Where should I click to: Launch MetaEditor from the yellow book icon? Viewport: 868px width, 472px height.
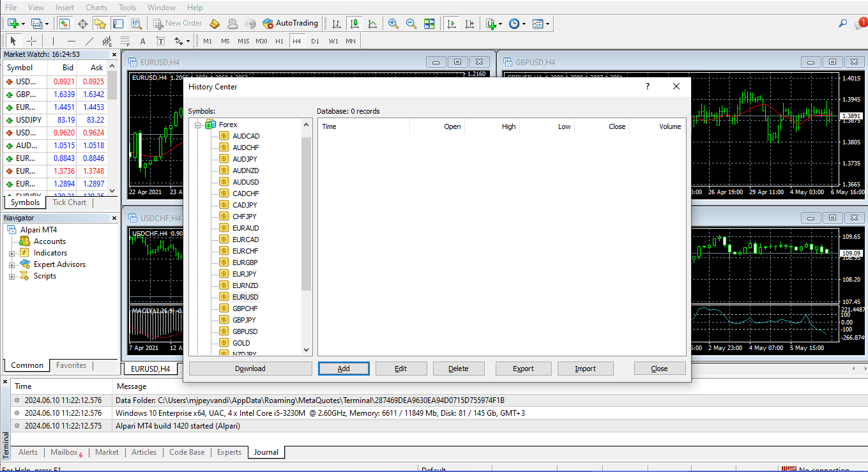tap(215, 23)
